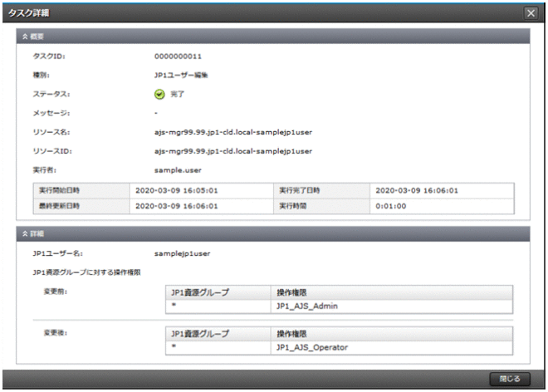Click JP1資源グループ column header in 変更後 table
Screen dimensions: 548x392
point(218,334)
